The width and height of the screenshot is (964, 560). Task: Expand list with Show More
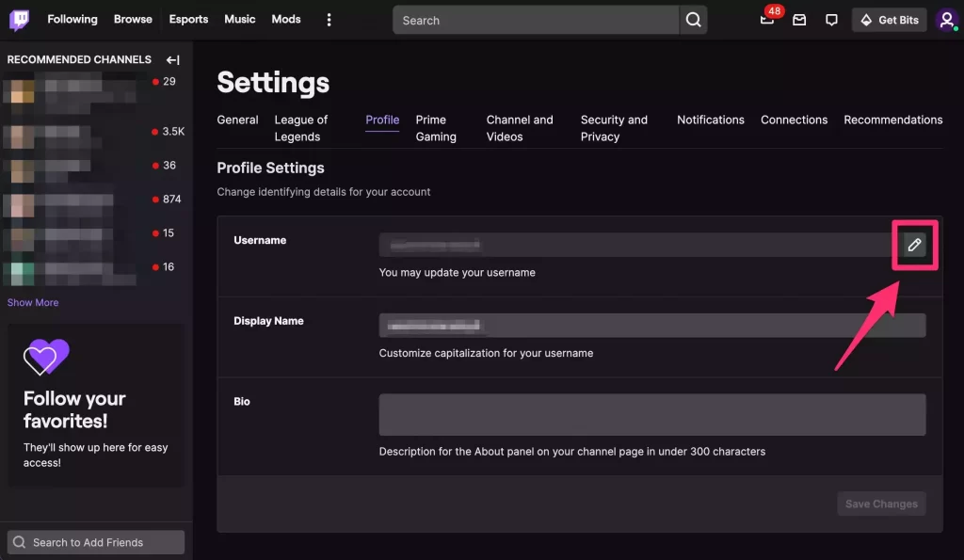33,302
